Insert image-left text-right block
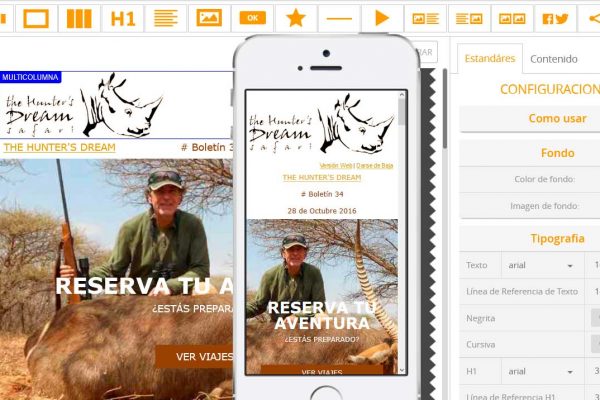Image resolution: width=600 pixels, height=400 pixels. [x=426, y=18]
